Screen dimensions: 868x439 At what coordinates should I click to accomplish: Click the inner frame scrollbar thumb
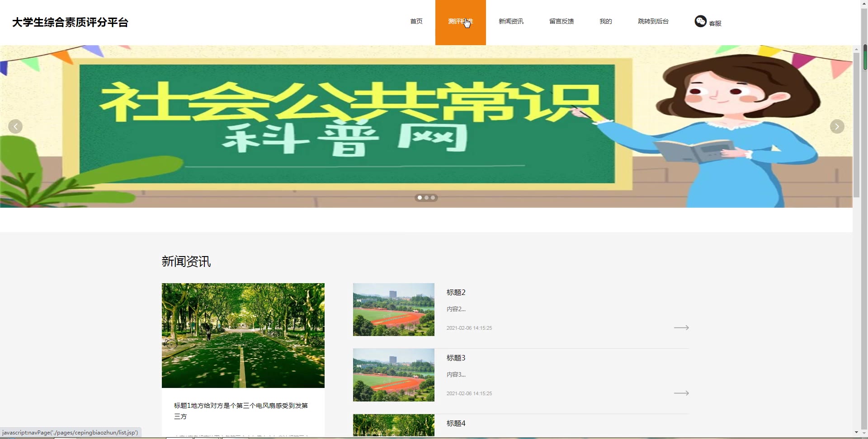856,125
